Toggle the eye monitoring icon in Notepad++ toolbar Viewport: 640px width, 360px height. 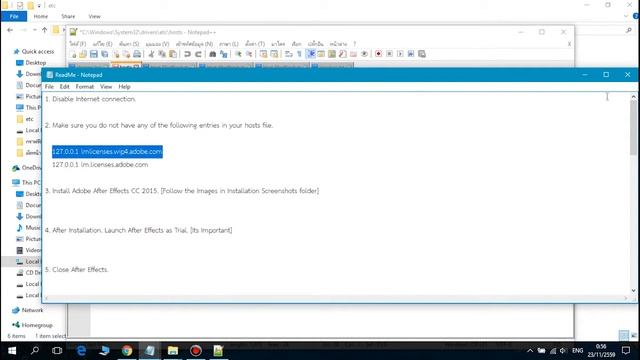click(x=364, y=54)
